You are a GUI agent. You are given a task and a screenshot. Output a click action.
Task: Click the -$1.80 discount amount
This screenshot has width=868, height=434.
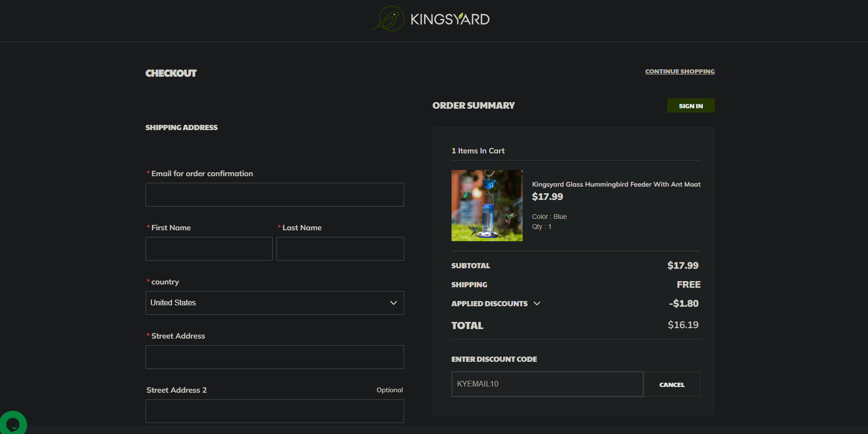pyautogui.click(x=683, y=303)
